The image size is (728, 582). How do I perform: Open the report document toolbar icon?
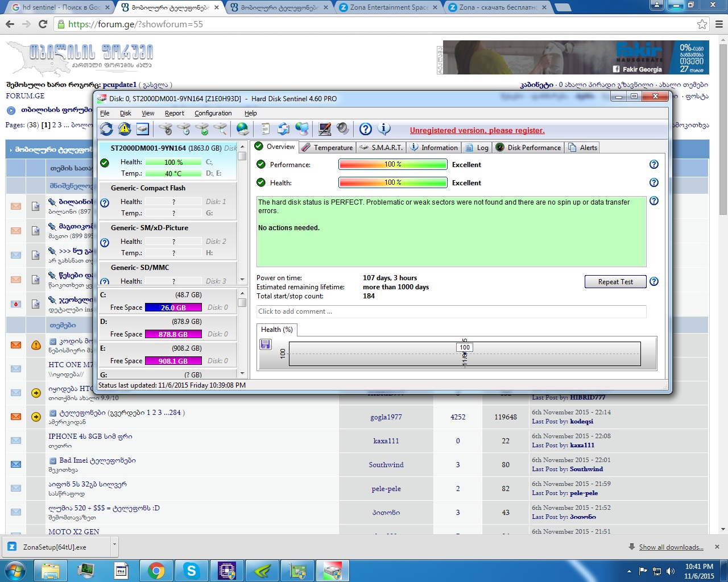(264, 130)
